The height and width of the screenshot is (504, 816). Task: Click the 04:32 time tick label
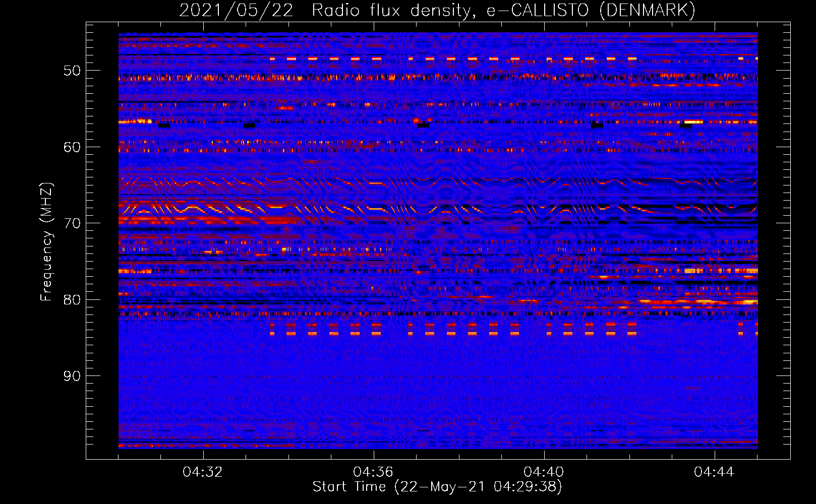tap(203, 472)
